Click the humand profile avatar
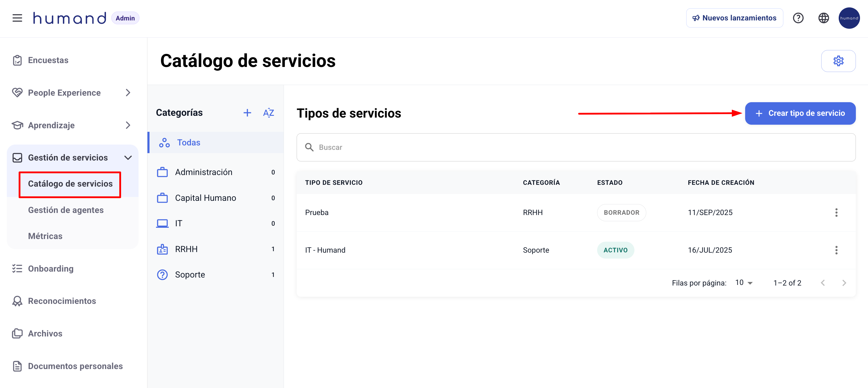 (848, 18)
